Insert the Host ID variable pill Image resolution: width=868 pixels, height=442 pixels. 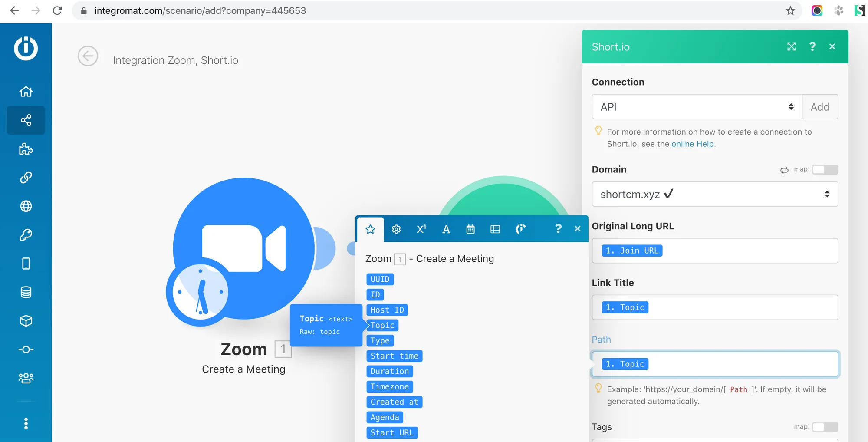(387, 310)
